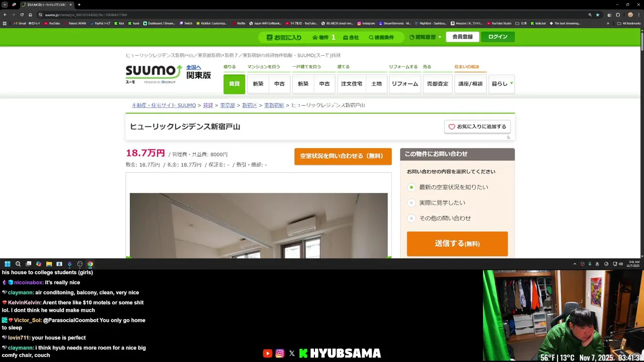Open the YouTube Studio bookmark

tap(499, 23)
